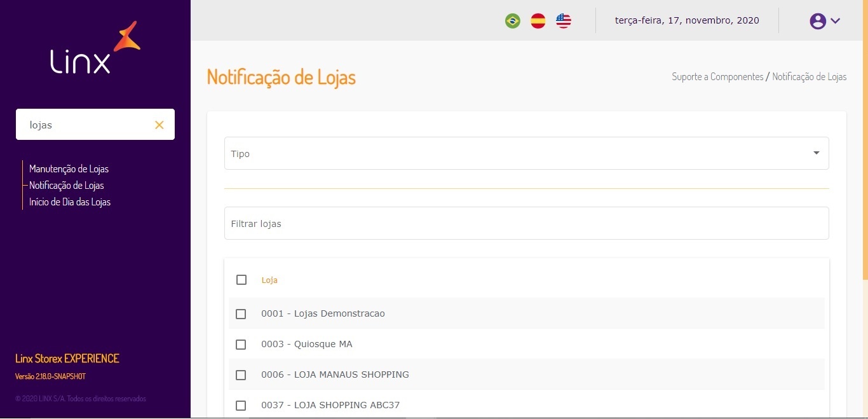Screen dimensions: 868x419
Task: Check the 0001 - Lojas Demonstracao box
Action: point(241,314)
